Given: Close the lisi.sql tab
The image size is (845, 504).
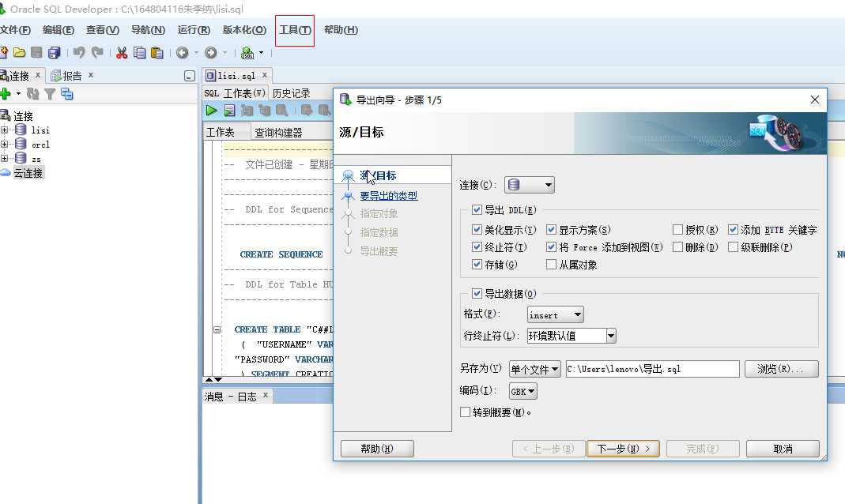Looking at the screenshot, I should tap(265, 75).
